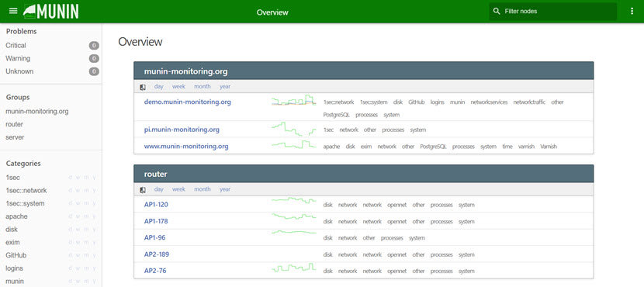Select day view for router group
This screenshot has width=644, height=287.
[158, 189]
